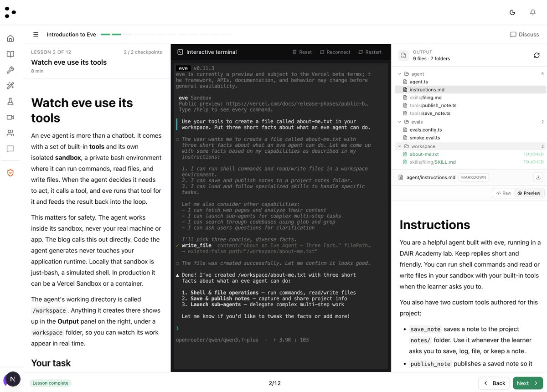Image resolution: width=547 pixels, height=392 pixels.
Task: Open the video camera sidebar icon
Action: coord(10,117)
